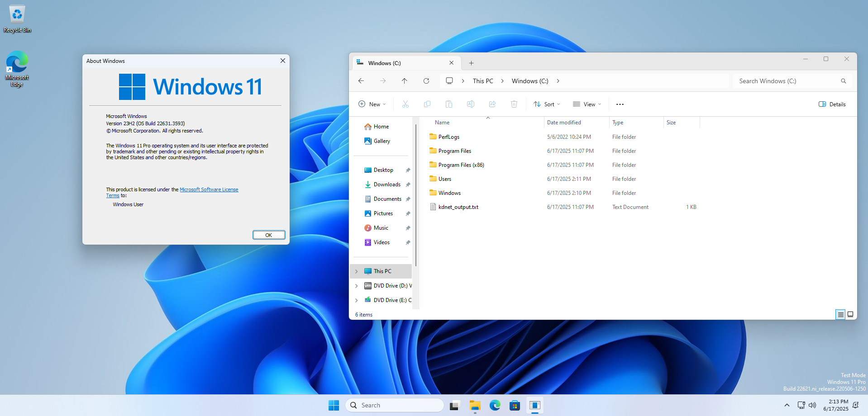Open Music in Quick access
The width and height of the screenshot is (868, 416).
click(376, 228)
